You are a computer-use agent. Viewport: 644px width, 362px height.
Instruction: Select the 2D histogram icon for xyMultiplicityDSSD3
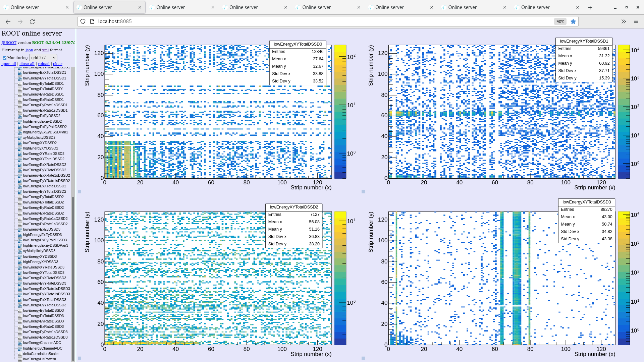click(x=19, y=251)
